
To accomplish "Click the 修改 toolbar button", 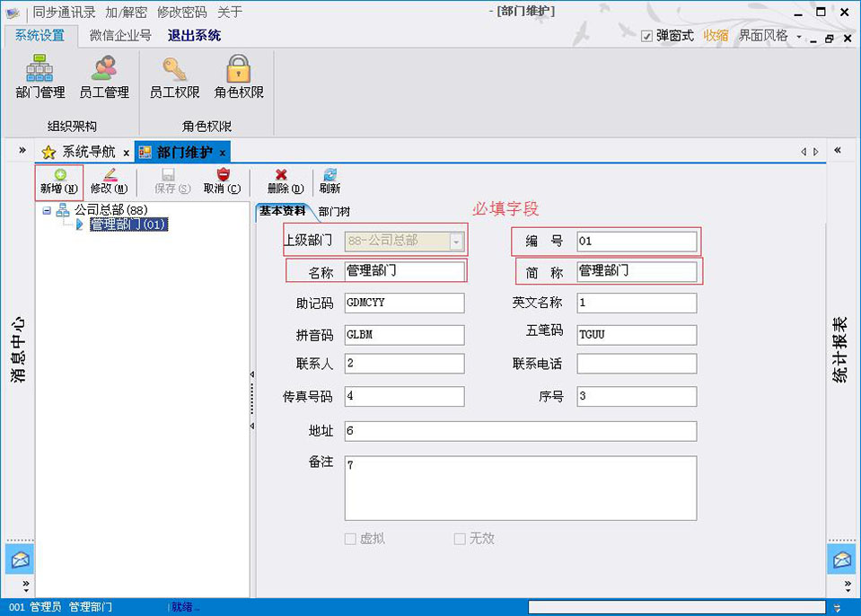I will [x=109, y=181].
